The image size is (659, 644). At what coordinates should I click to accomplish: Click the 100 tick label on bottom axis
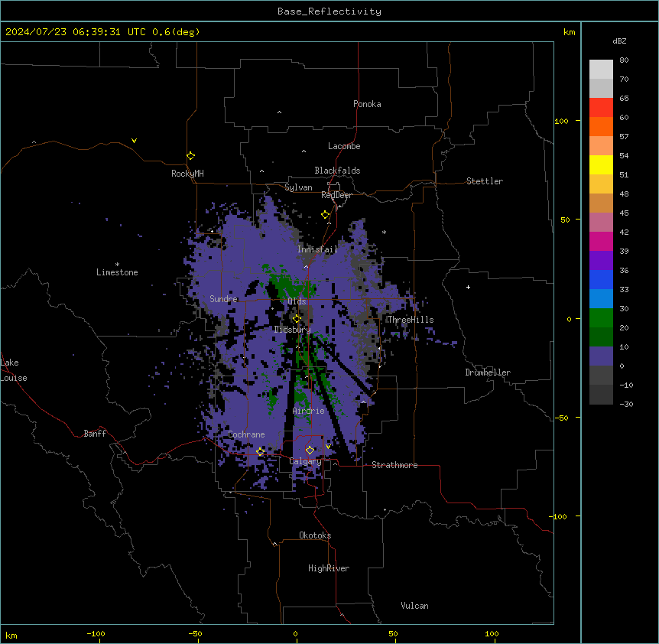492,633
